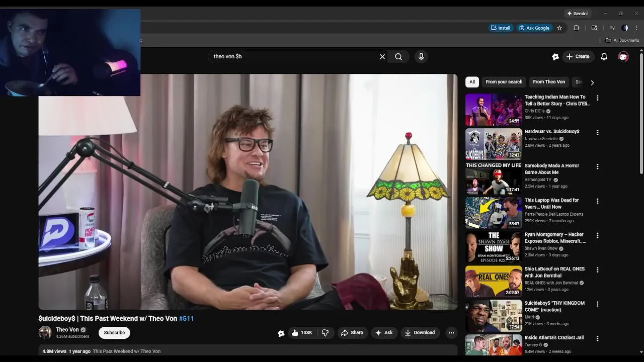Open Asmongold horror game thumbnail

pos(494,178)
